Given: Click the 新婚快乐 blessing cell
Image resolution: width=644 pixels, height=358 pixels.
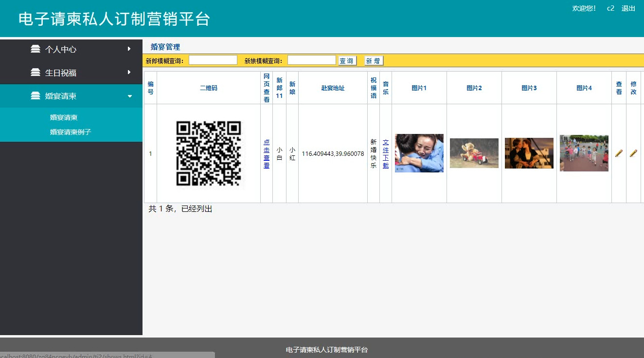Looking at the screenshot, I should coord(374,154).
